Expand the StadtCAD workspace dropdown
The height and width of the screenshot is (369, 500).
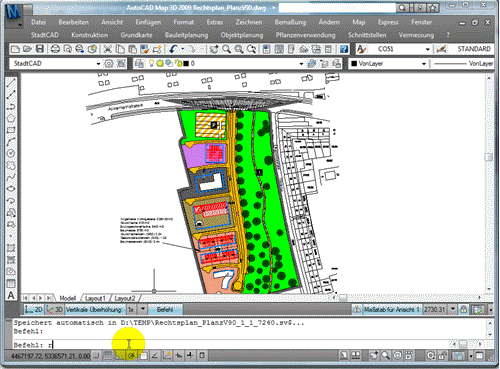click(98, 64)
